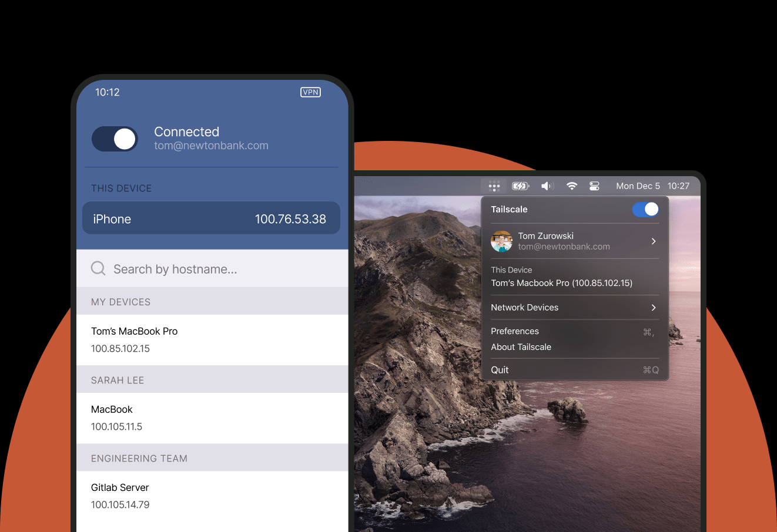Open Control Center icon in menu bar
This screenshot has width=777, height=532.
[594, 186]
